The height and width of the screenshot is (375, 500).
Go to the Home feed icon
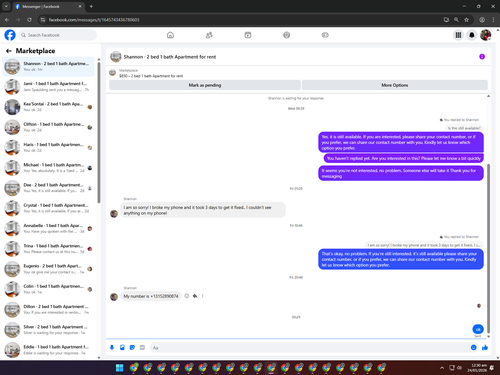point(170,35)
